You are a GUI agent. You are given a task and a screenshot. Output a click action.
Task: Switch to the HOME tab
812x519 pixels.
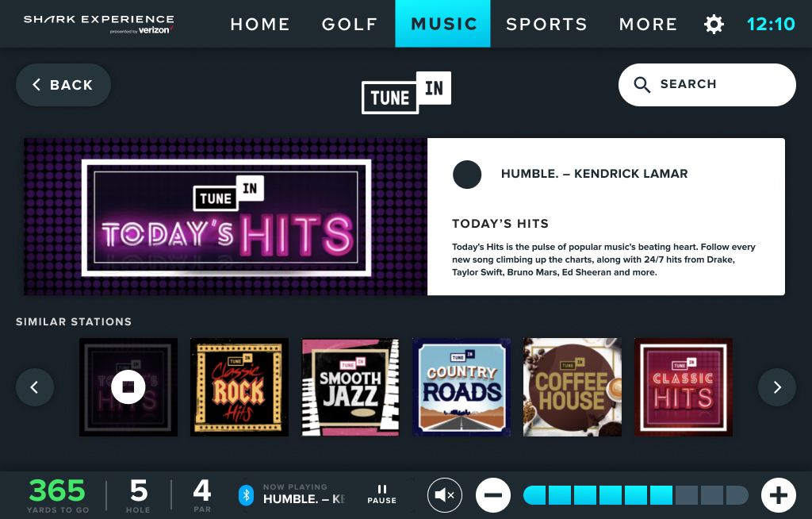pyautogui.click(x=260, y=24)
